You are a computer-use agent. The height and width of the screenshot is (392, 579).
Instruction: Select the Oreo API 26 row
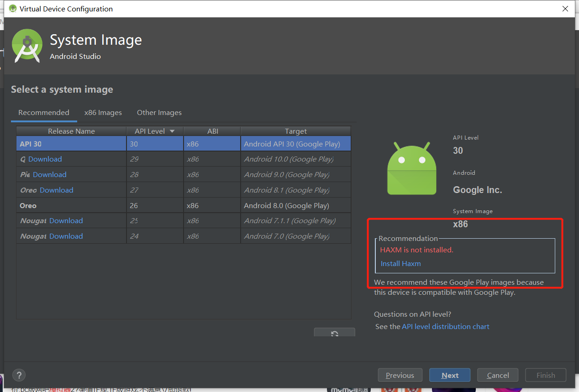(184, 205)
